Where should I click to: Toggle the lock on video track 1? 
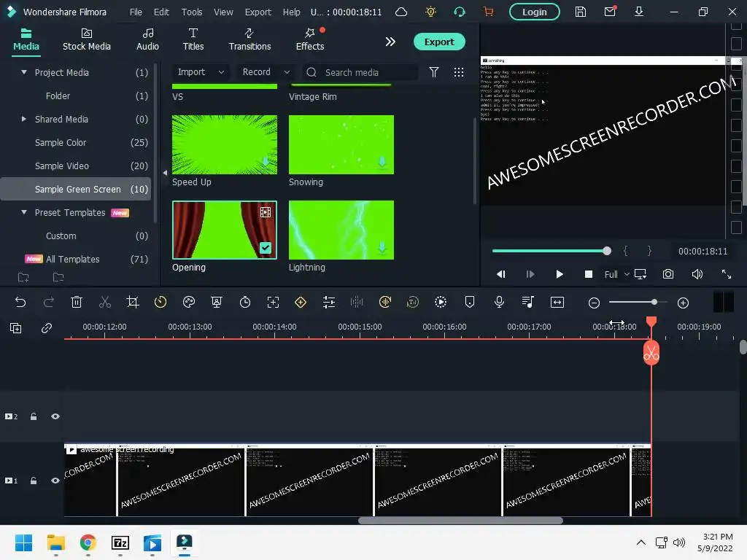coord(34,481)
